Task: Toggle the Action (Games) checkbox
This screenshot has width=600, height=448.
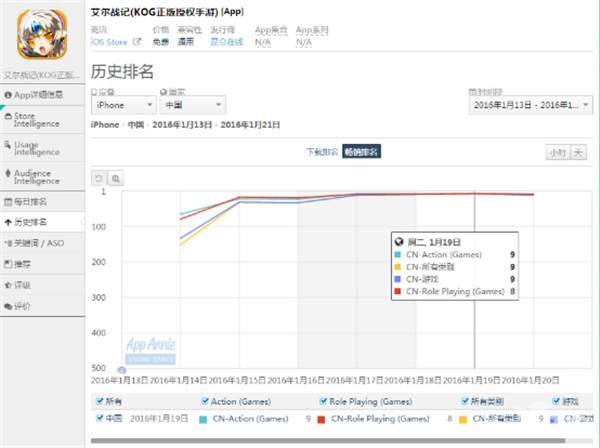Action: [205, 401]
